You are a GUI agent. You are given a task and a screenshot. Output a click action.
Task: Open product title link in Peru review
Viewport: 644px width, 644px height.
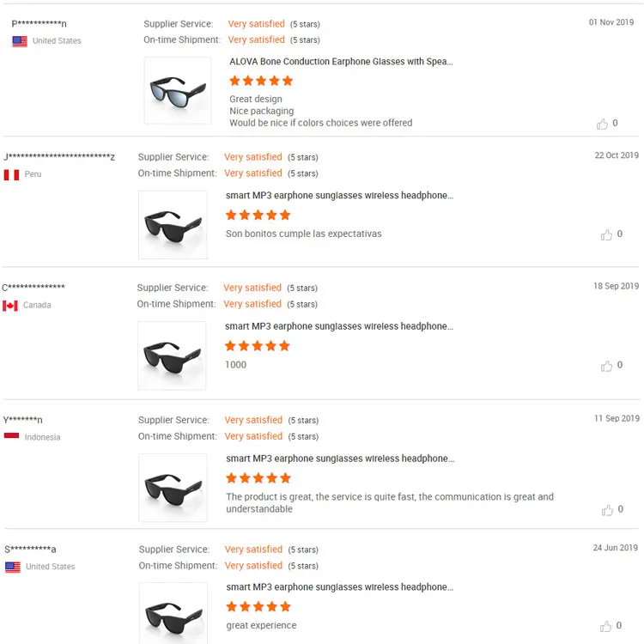[339, 196]
